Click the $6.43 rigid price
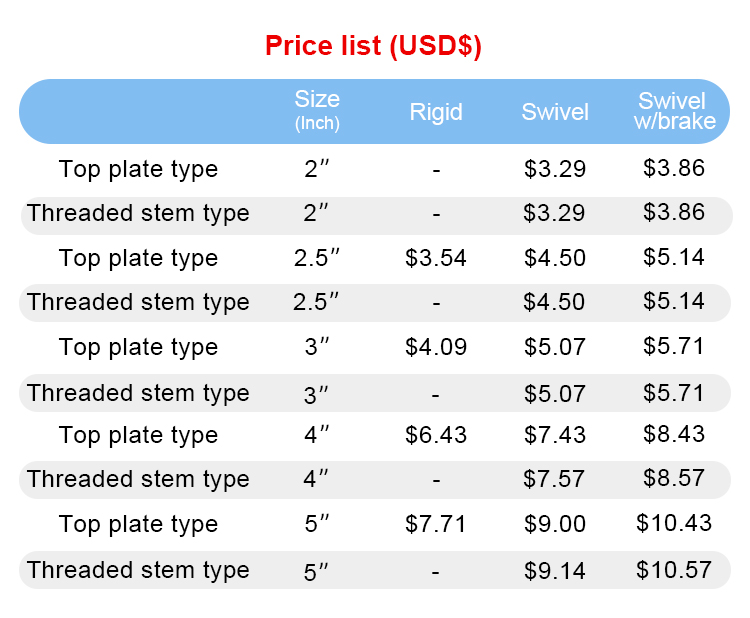The image size is (750, 618). point(436,435)
